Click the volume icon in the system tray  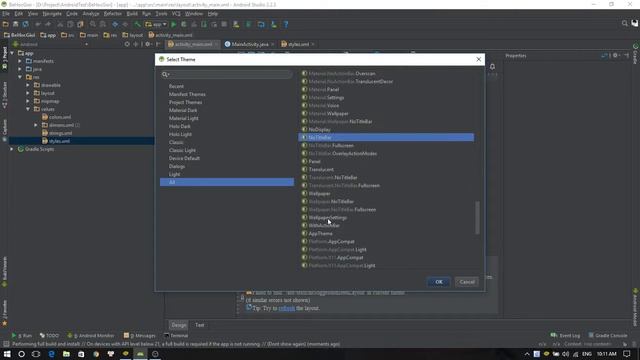click(566, 354)
